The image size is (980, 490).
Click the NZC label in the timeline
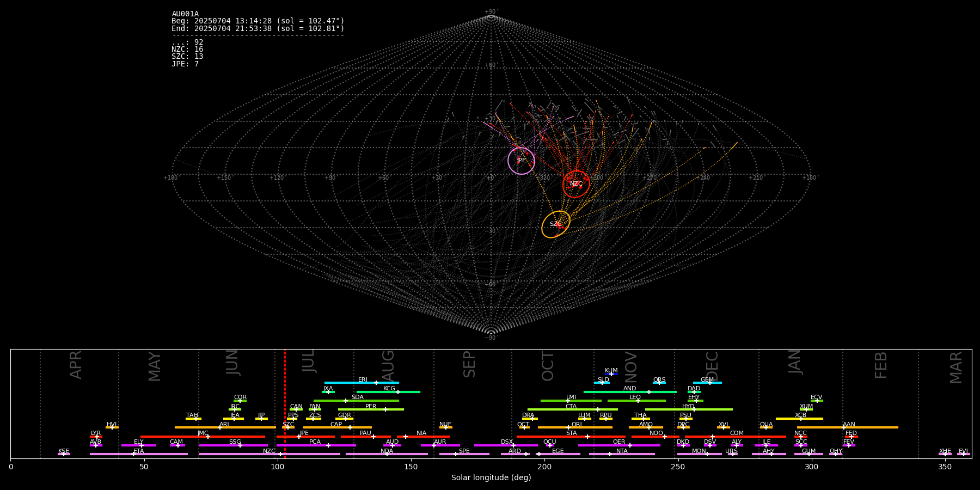(269, 451)
